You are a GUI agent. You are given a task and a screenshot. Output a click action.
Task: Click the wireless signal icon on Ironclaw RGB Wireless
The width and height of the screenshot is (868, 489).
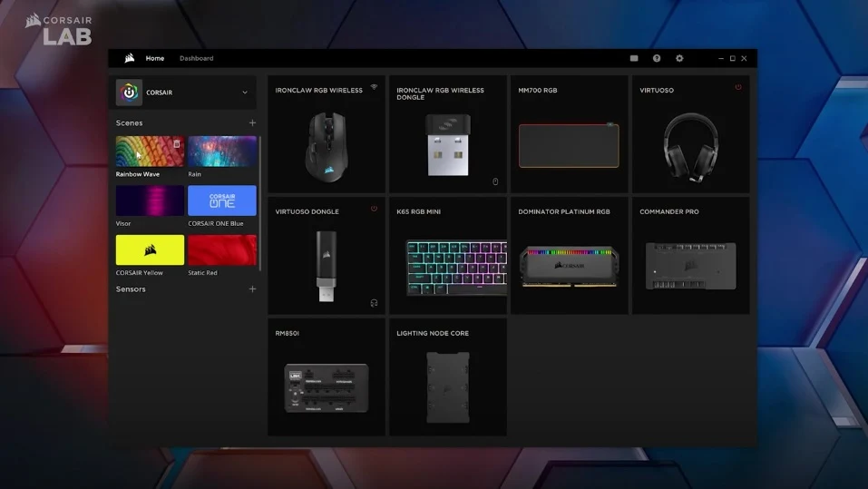coord(374,87)
